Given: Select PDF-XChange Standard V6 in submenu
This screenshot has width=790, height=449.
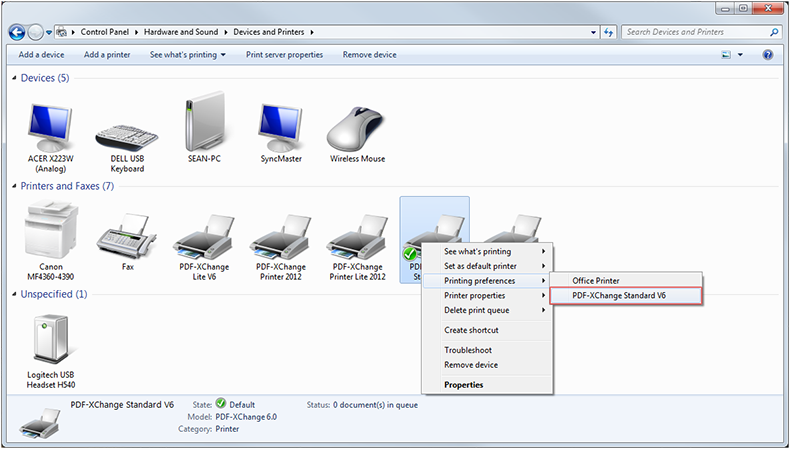Looking at the screenshot, I should [626, 295].
